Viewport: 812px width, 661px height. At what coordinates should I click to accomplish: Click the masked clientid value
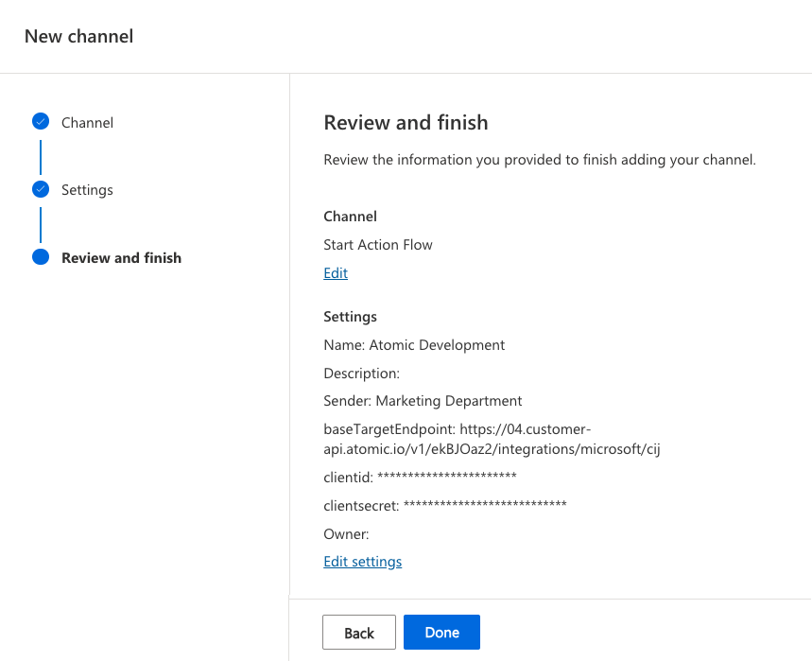[x=447, y=477]
